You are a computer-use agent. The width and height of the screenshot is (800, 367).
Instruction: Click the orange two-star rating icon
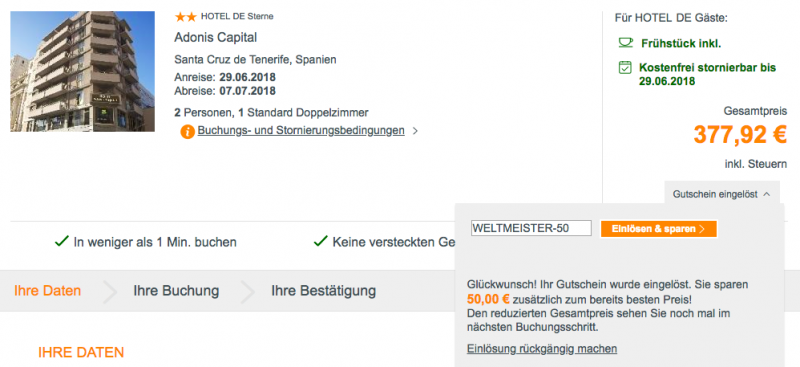pyautogui.click(x=185, y=17)
